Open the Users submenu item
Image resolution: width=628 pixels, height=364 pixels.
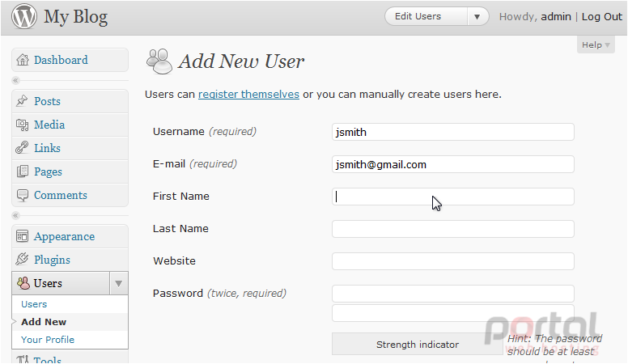34,304
